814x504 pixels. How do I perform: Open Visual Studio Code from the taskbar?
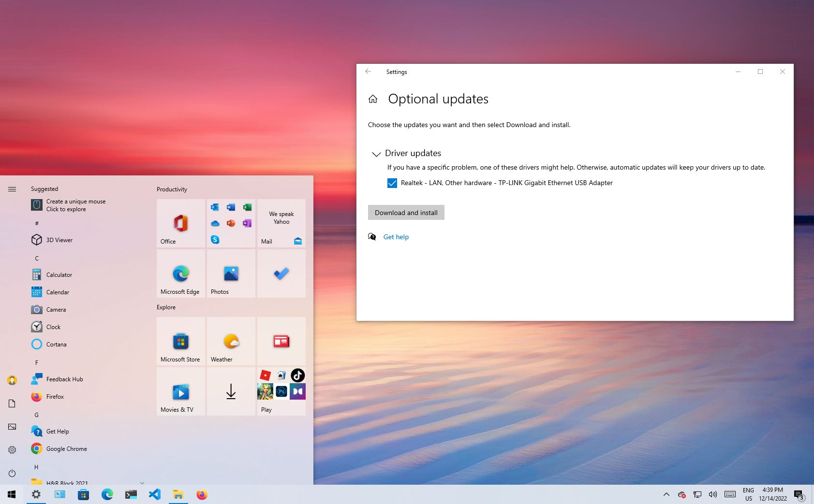(x=154, y=494)
